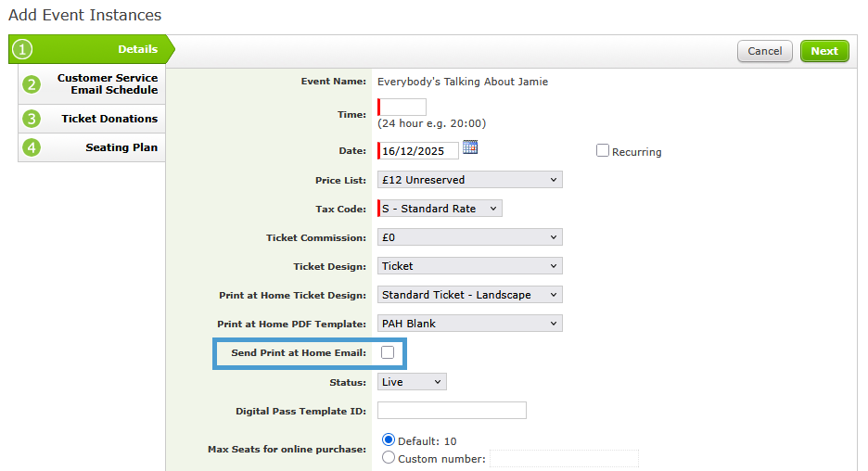868x471 pixels.
Task: Choose Custom number radio button
Action: 389,458
